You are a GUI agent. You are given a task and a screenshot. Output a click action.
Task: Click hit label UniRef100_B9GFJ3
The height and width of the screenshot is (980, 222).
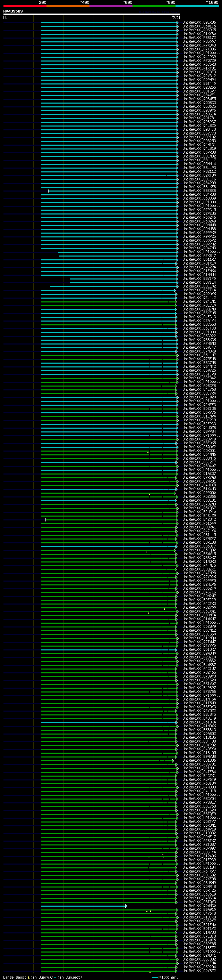tap(199, 129)
